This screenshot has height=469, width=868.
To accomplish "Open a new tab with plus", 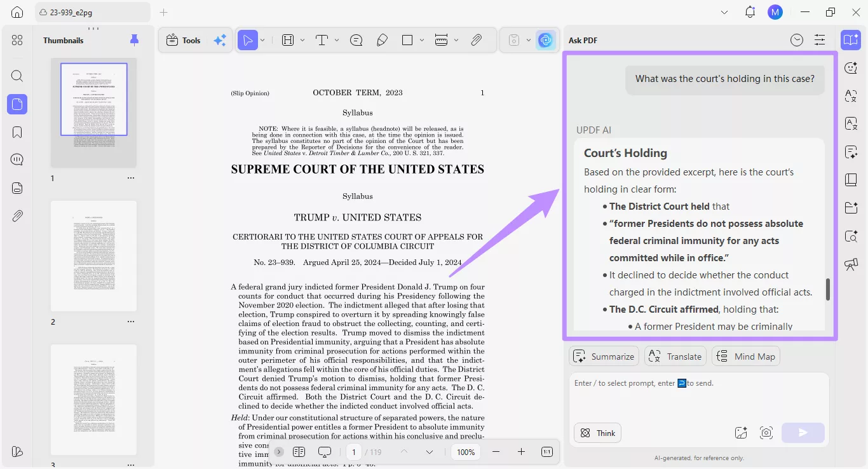I will click(163, 12).
